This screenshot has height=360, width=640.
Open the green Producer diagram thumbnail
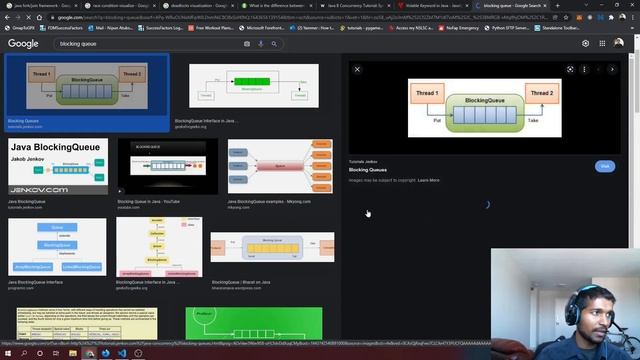254,323
